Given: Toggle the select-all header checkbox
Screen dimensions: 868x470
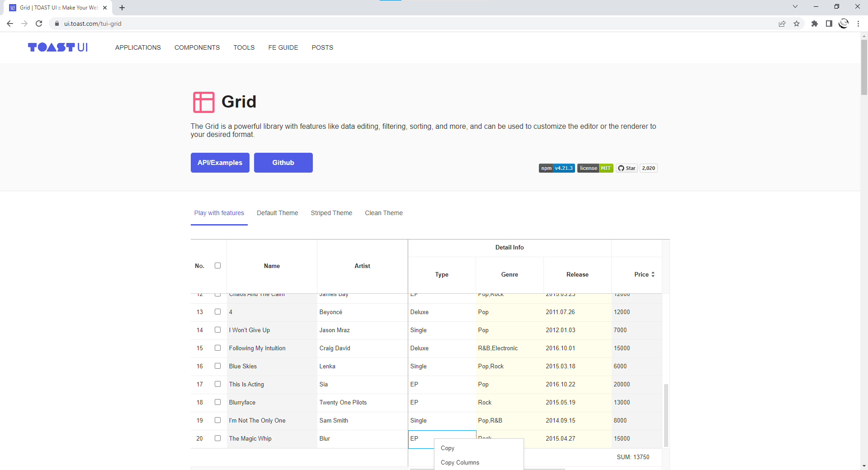Looking at the screenshot, I should (218, 266).
